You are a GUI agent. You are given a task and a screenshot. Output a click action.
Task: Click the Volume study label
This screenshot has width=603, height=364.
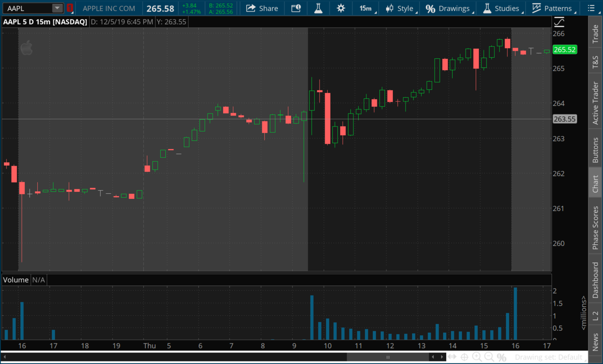[16, 280]
